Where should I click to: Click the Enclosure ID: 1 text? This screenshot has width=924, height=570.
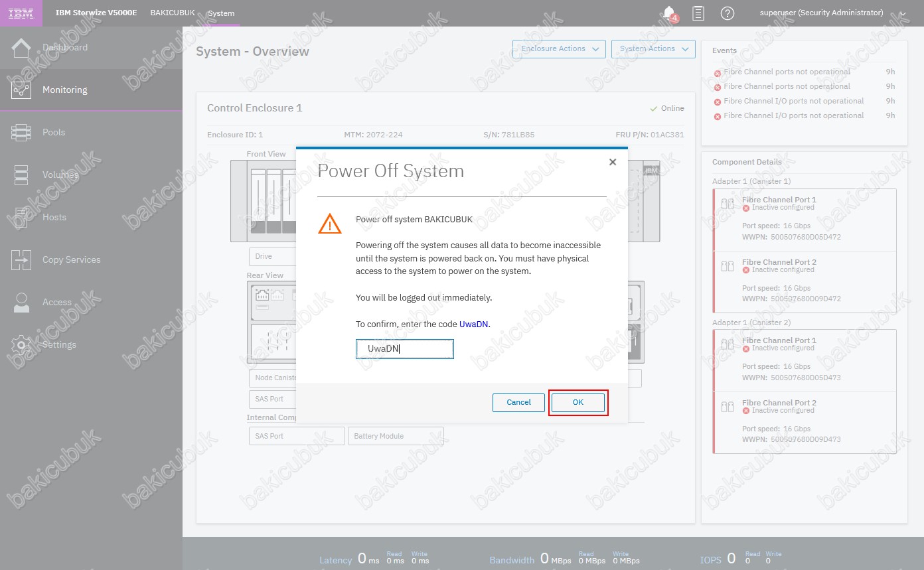235,135
